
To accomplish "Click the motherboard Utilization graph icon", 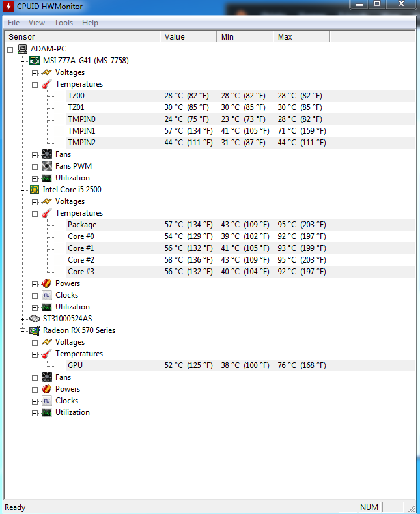I will click(x=47, y=178).
